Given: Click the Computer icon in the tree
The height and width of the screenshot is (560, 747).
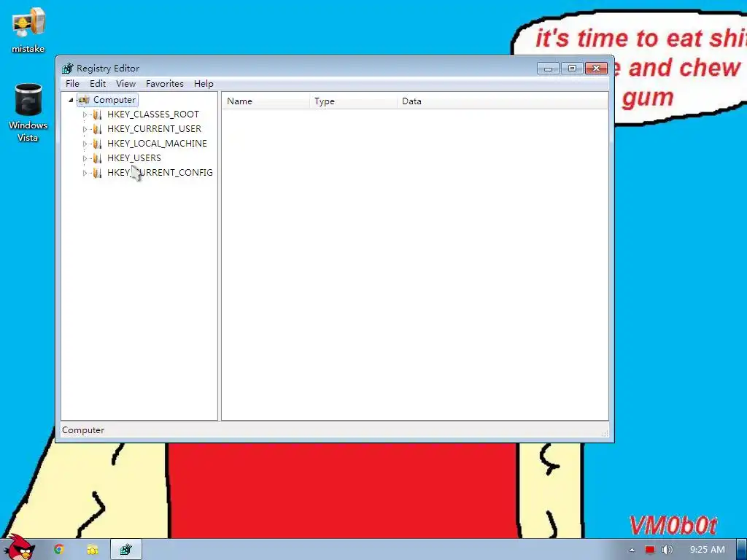Looking at the screenshot, I should click(84, 100).
